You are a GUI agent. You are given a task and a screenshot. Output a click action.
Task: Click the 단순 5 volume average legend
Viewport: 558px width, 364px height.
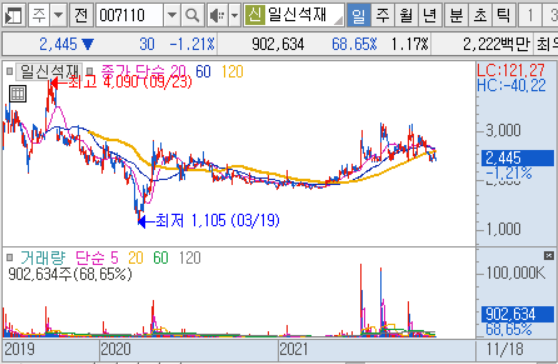click(97, 258)
